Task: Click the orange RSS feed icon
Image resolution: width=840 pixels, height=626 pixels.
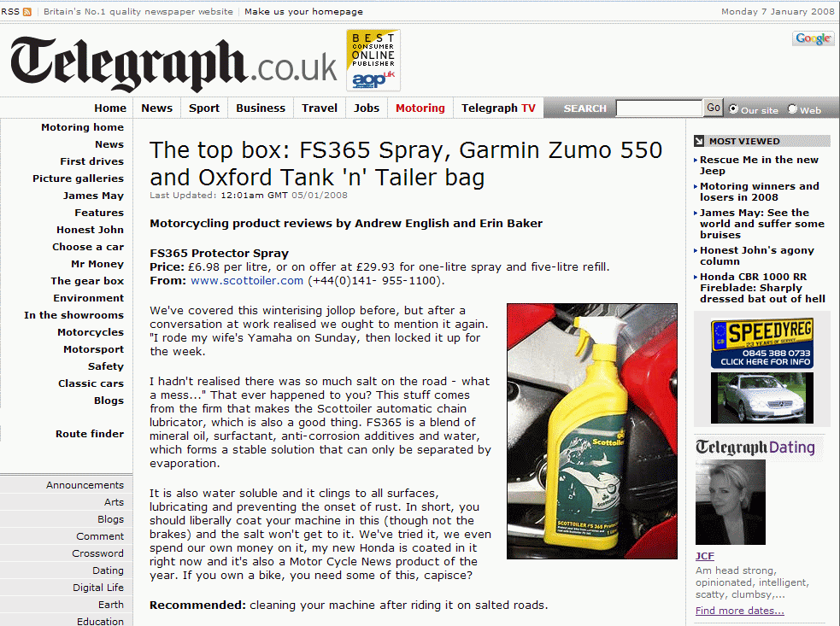Action: [x=27, y=12]
